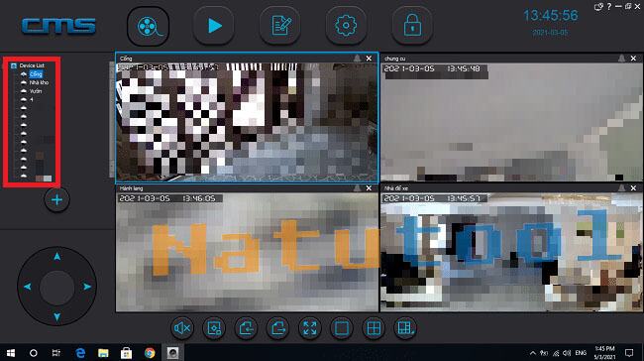Switch to single view layout
Screen dimensions: 644x361
(342, 328)
